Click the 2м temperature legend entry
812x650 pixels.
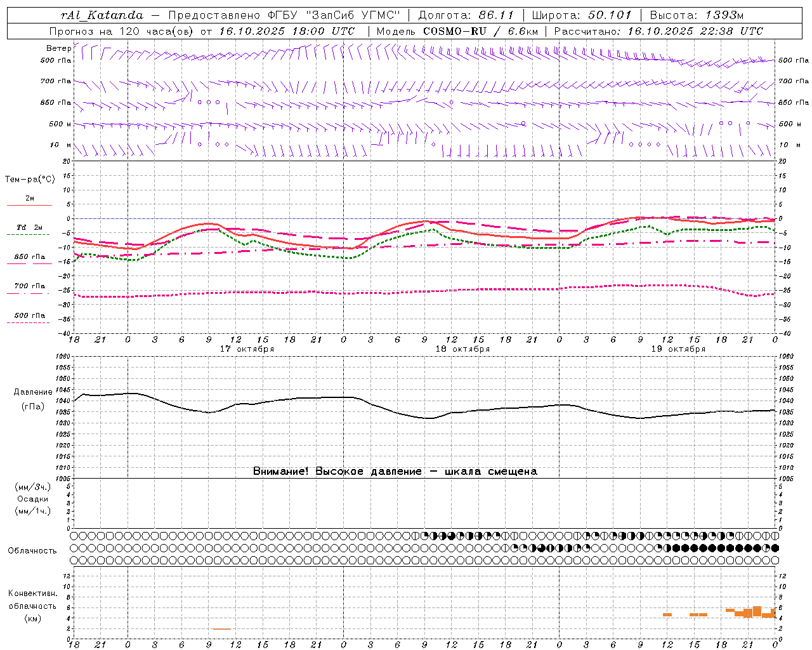coord(30,199)
